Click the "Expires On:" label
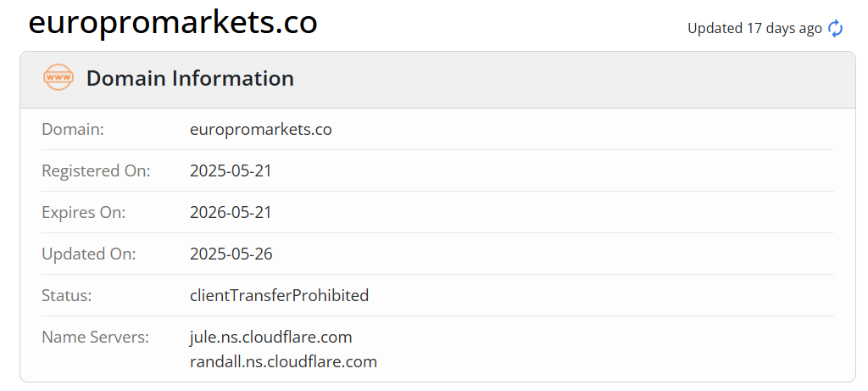This screenshot has height=391, width=868. coord(83,212)
